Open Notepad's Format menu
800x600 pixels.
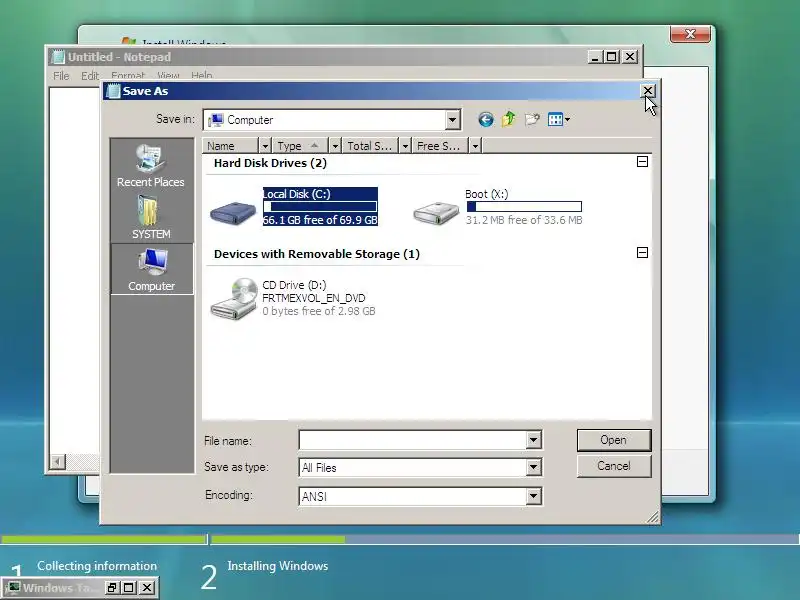pos(128,76)
